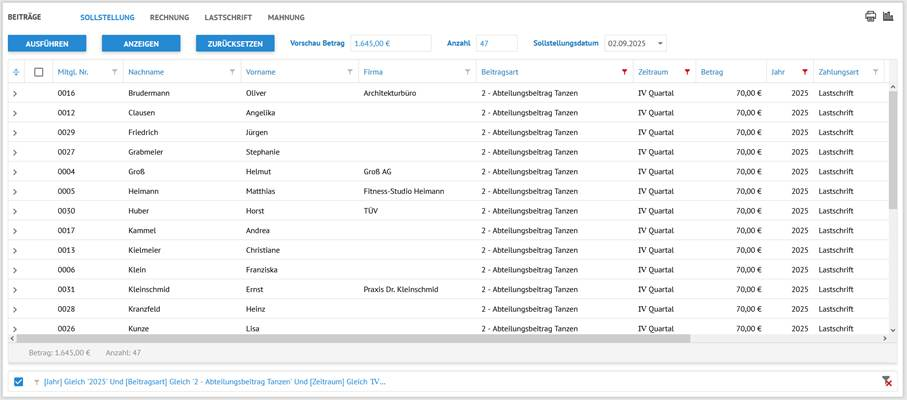
Task: Toggle the select-all checkbox in header
Action: coord(39,72)
